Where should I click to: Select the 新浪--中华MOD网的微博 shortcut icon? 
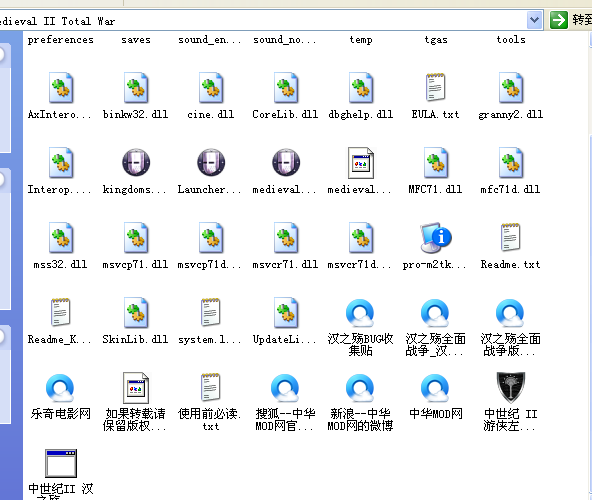pyautogui.click(x=360, y=388)
